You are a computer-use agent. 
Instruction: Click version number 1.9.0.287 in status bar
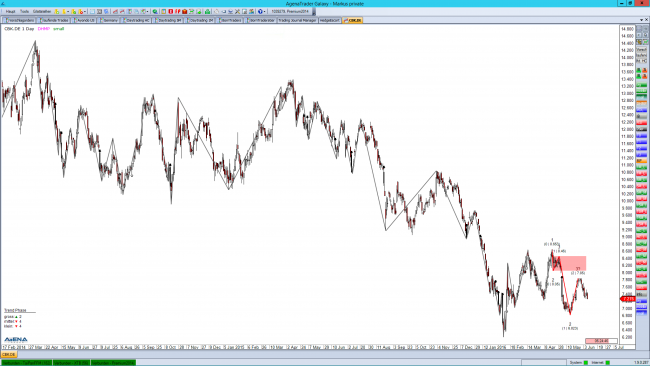[x=640, y=363]
